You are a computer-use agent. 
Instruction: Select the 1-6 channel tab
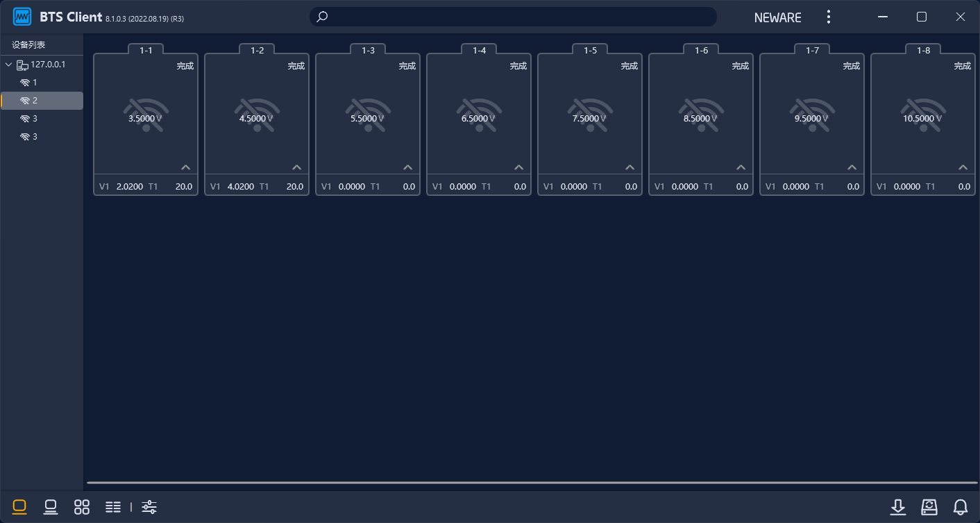click(701, 50)
